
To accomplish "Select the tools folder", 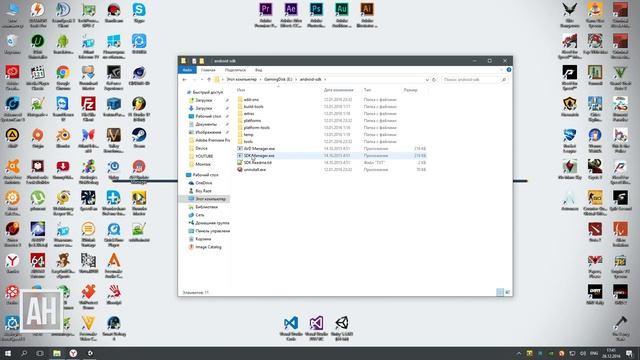I will pos(249,141).
